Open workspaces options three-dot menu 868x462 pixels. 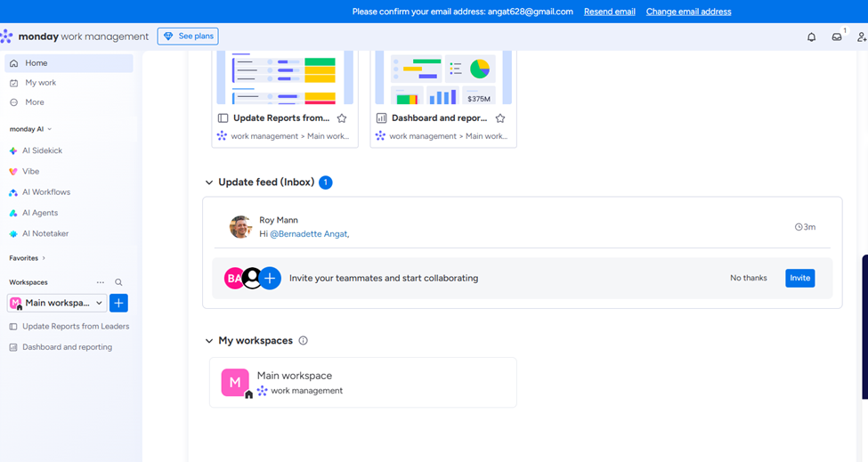click(x=101, y=282)
